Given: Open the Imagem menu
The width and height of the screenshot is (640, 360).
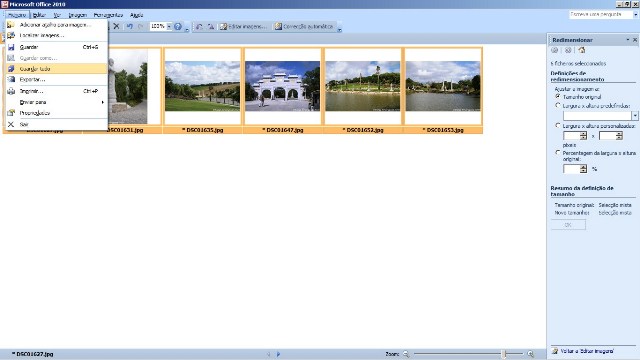Looking at the screenshot, I should [x=78, y=15].
